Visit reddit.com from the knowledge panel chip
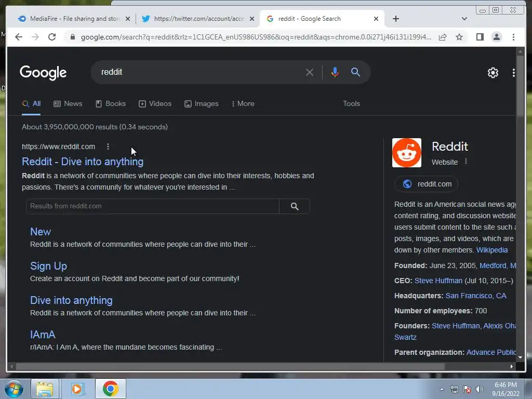Screen dimensions: 532x399 [426, 184]
